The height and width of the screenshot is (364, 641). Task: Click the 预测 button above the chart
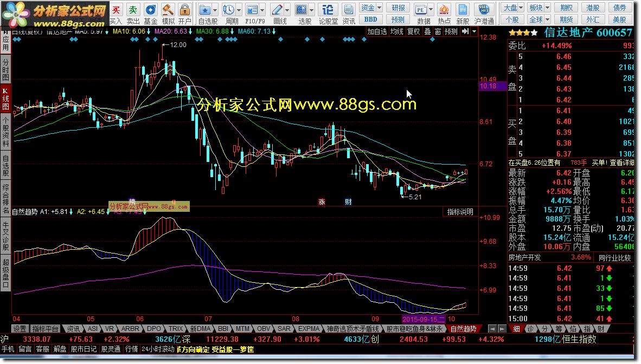451,31
